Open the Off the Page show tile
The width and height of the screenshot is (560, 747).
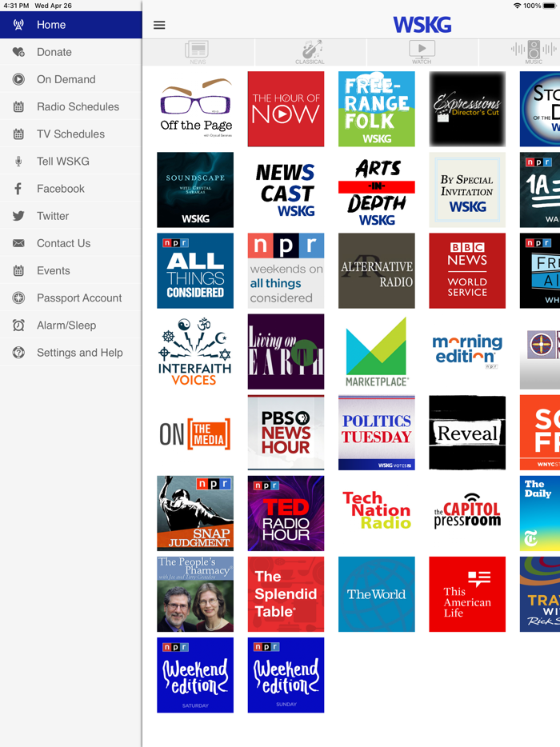pyautogui.click(x=195, y=109)
